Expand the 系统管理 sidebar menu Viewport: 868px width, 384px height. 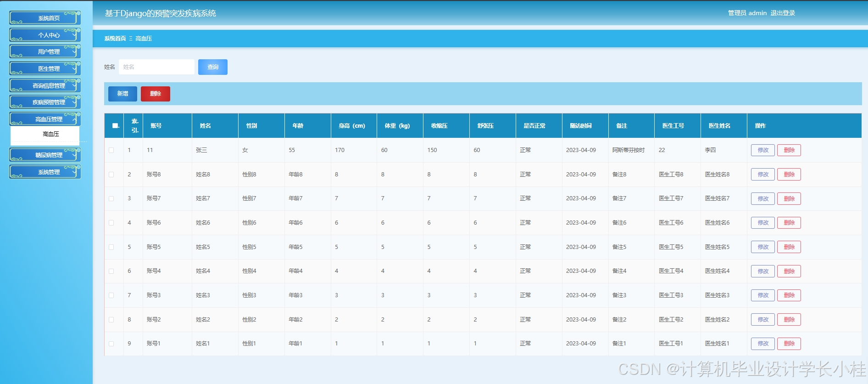45,172
